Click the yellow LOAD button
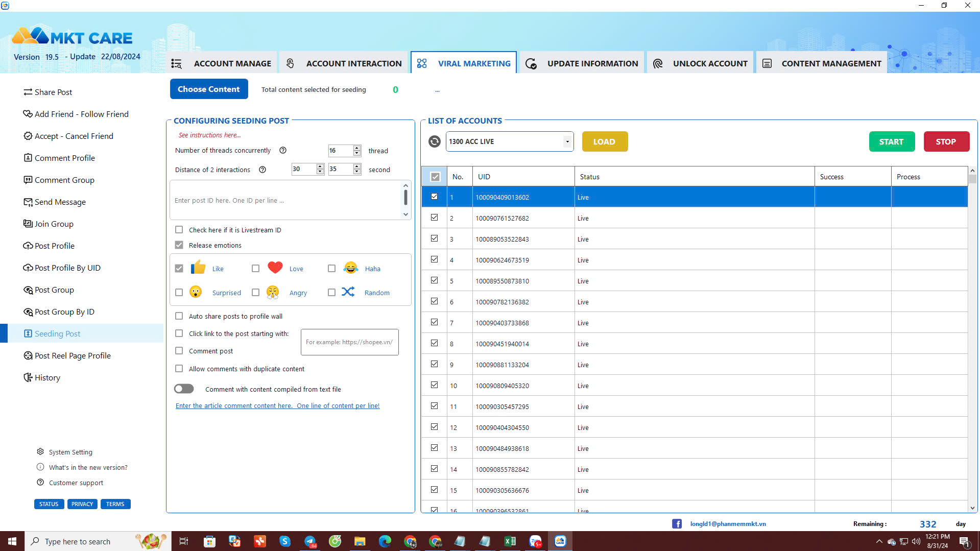 [x=605, y=141]
